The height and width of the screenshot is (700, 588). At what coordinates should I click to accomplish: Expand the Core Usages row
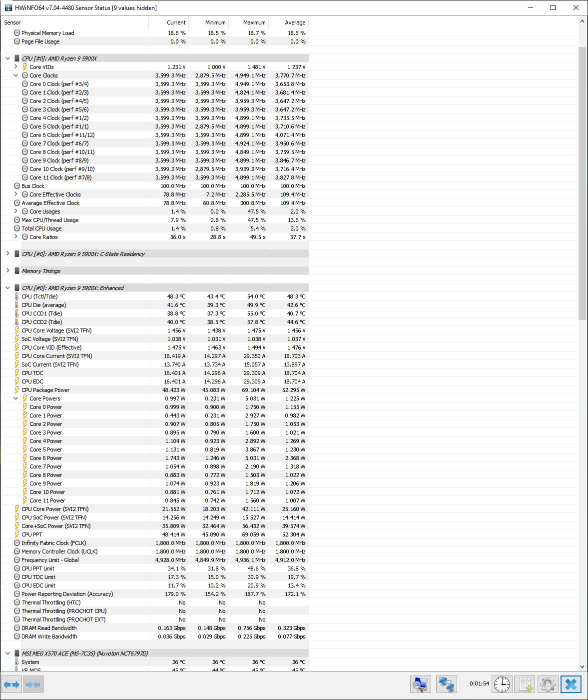pyautogui.click(x=15, y=211)
